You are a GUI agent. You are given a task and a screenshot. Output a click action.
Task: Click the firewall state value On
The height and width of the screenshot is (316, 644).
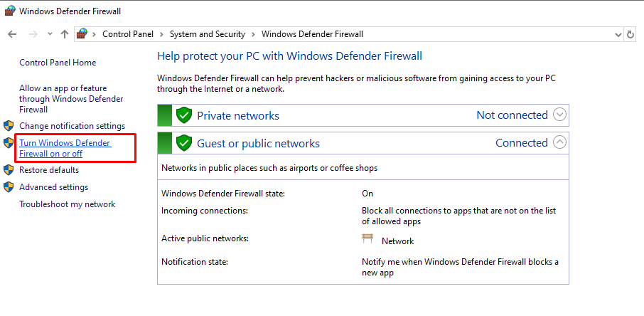coord(367,194)
